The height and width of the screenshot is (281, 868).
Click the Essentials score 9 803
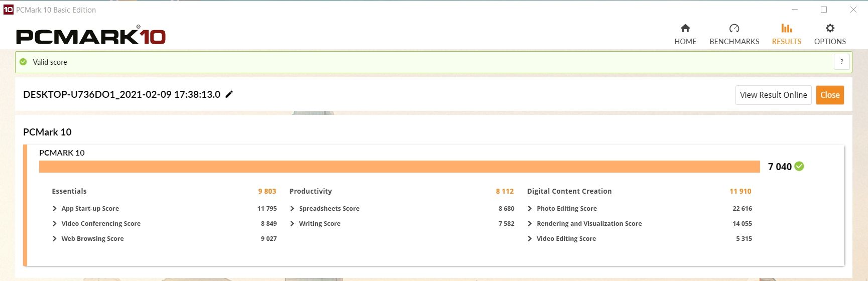click(267, 191)
